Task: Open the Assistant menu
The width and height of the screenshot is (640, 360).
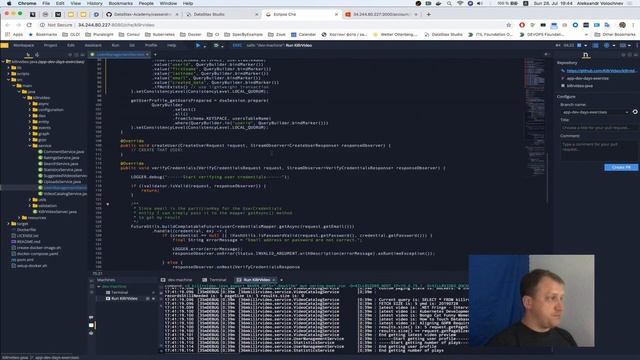Action: (x=93, y=45)
